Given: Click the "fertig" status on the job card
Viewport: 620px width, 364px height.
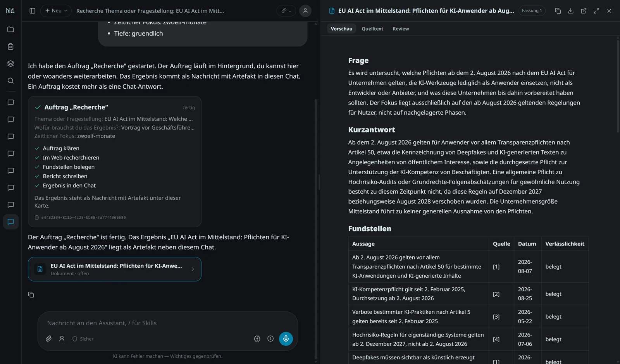Looking at the screenshot, I should pyautogui.click(x=189, y=108).
